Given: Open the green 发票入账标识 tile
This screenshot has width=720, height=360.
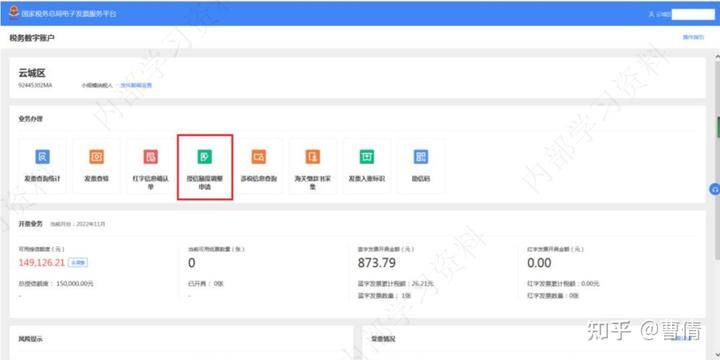Looking at the screenshot, I should 367,166.
